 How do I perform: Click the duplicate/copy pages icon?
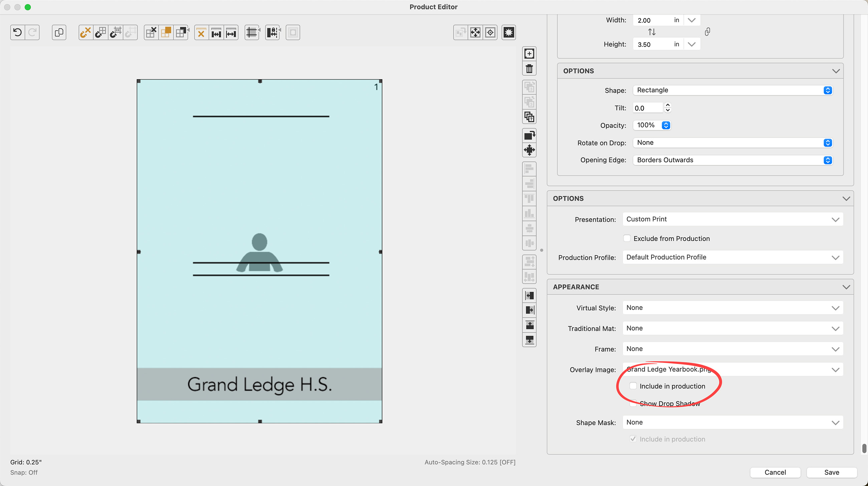59,32
